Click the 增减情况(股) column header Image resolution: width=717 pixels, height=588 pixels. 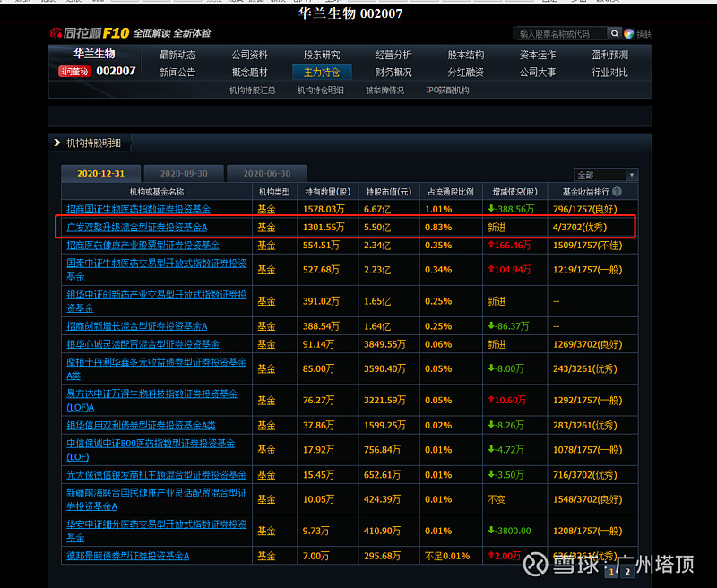click(514, 192)
